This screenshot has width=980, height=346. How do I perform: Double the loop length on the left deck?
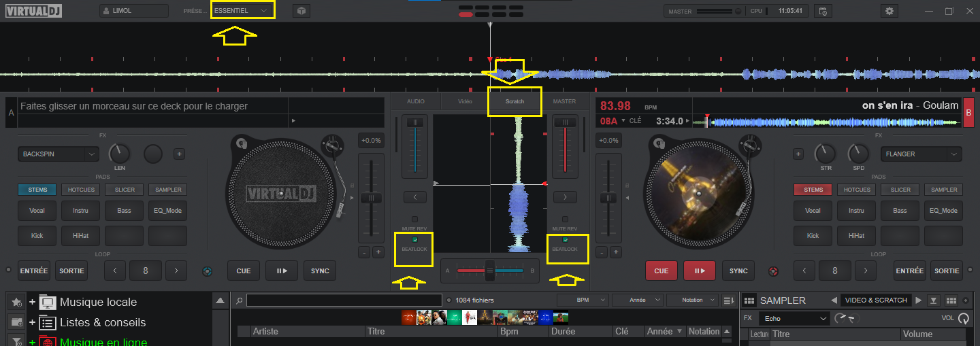[x=176, y=271]
